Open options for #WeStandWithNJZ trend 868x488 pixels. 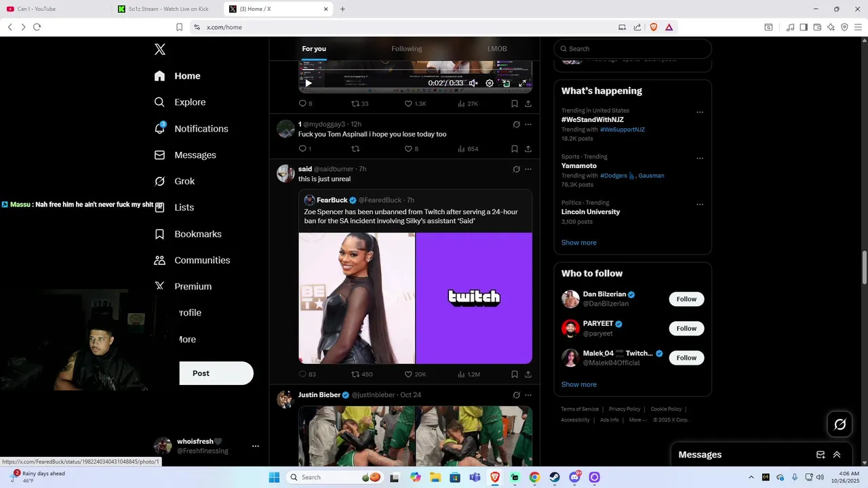coord(700,113)
